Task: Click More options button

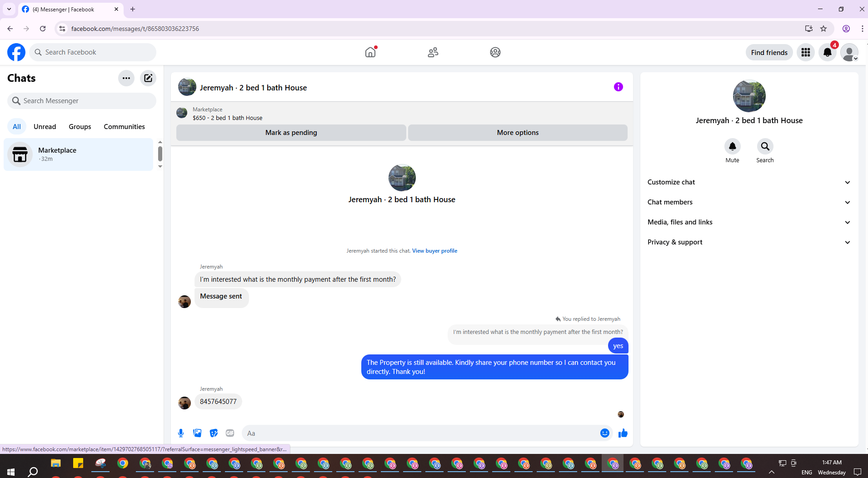Action: coord(518,133)
